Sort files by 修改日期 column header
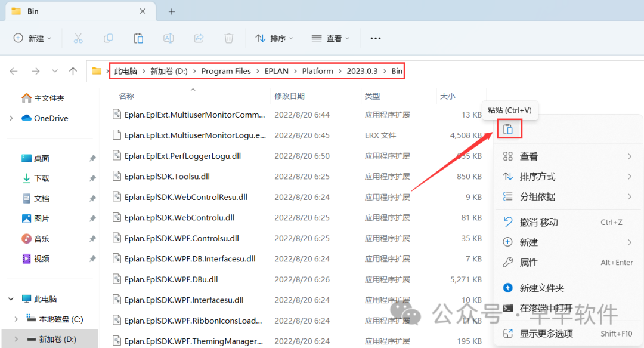644x348 pixels. point(290,96)
